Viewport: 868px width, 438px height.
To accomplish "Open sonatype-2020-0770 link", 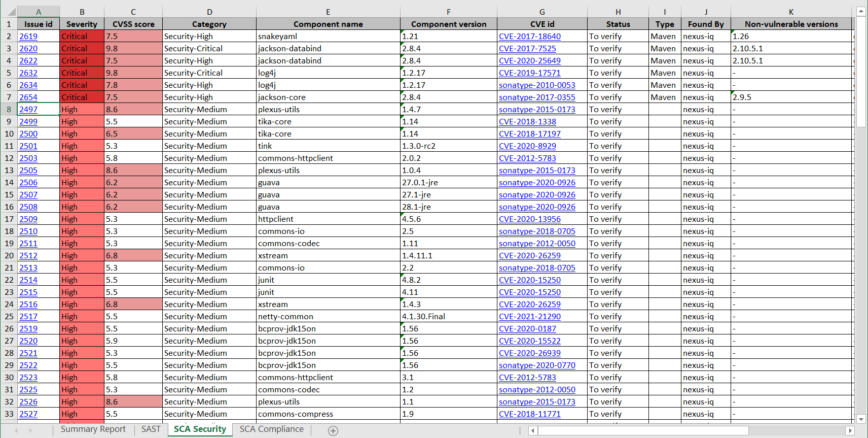I will click(x=537, y=365).
